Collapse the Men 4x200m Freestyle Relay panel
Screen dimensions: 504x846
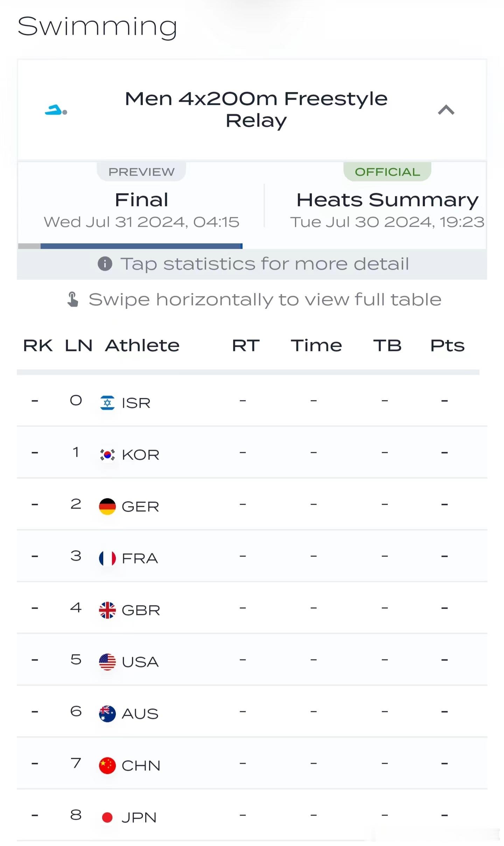[x=446, y=110]
